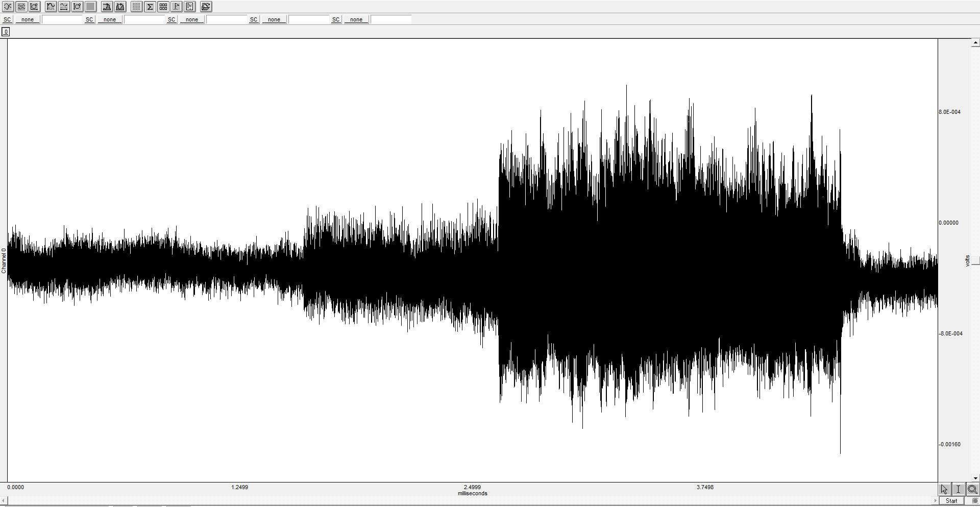This screenshot has width=980, height=507.
Task: Toggle the dotted grid toolbar icon
Action: 137,7
